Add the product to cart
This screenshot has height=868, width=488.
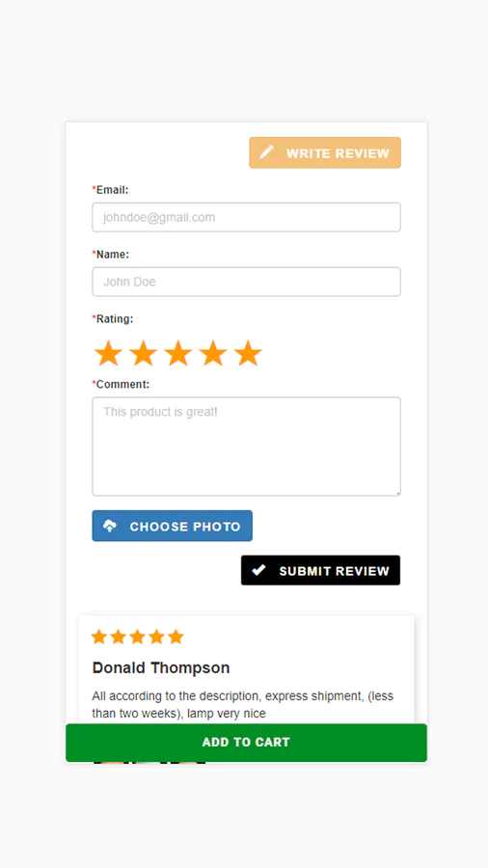click(x=246, y=743)
